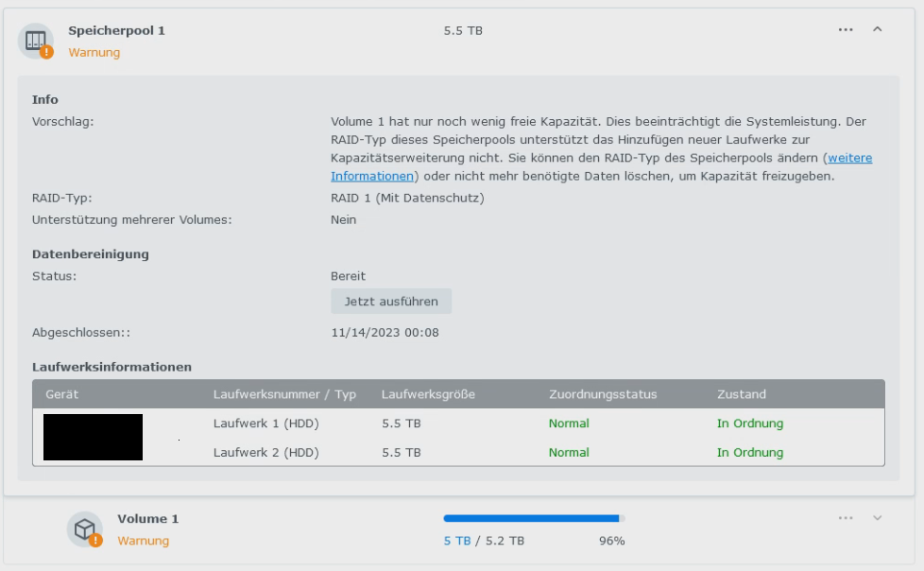This screenshot has height=571, width=924.
Task: Click the Volume 1 usage progress bar
Action: click(529, 518)
